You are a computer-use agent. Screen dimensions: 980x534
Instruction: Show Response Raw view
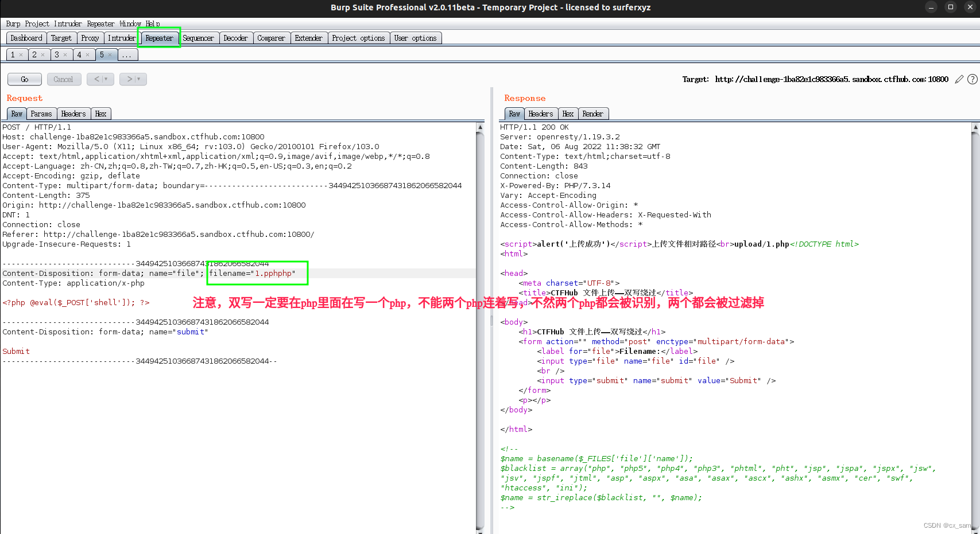click(514, 114)
